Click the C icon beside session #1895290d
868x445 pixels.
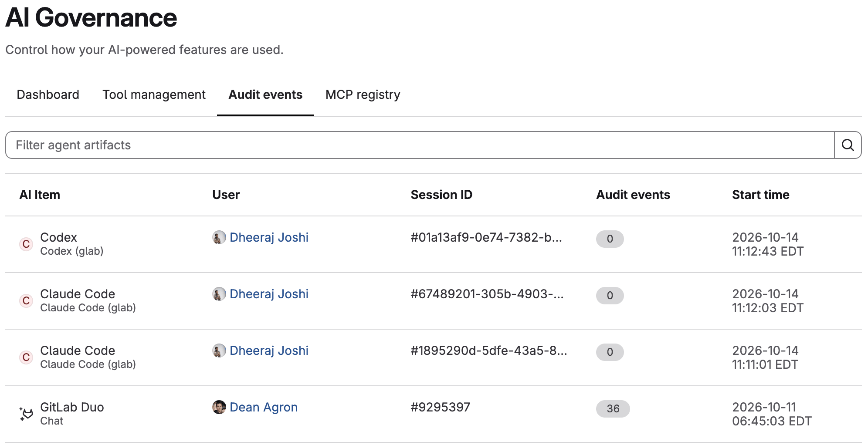(26, 357)
